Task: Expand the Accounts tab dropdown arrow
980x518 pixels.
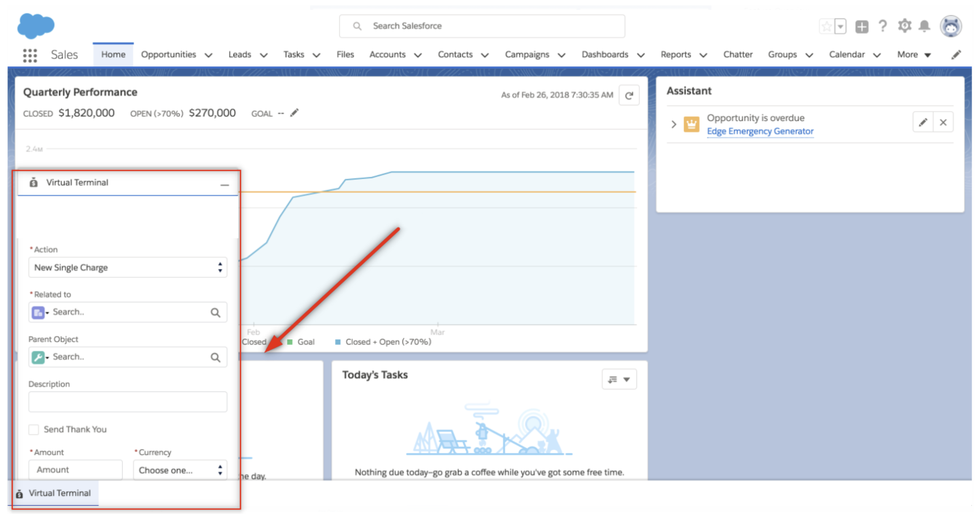Action: click(418, 55)
